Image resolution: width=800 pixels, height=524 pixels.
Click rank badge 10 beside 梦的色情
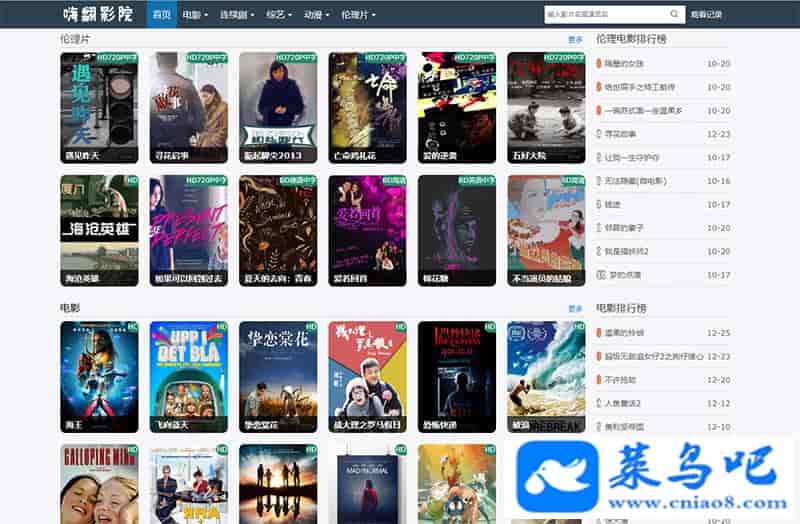point(600,275)
